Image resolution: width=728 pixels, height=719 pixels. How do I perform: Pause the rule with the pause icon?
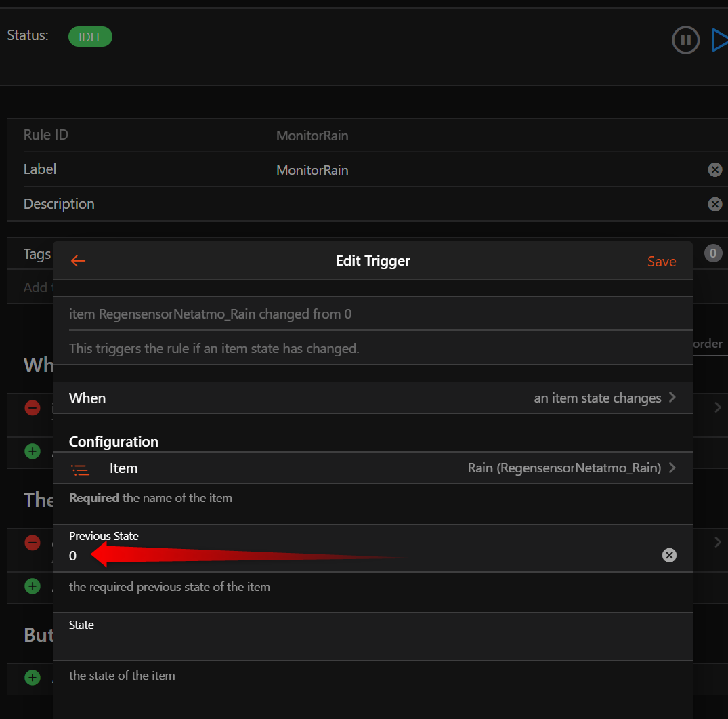pos(685,40)
